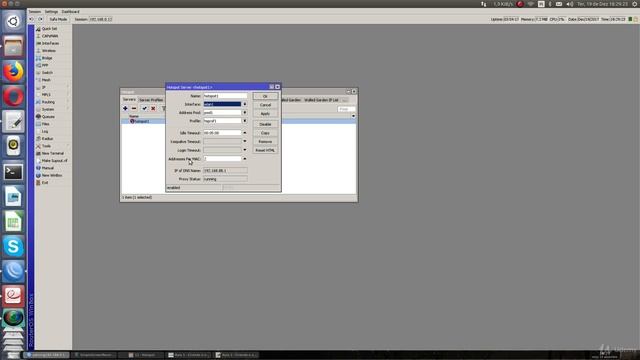
Task: Open the Mesh menu item
Action: [x=46, y=80]
